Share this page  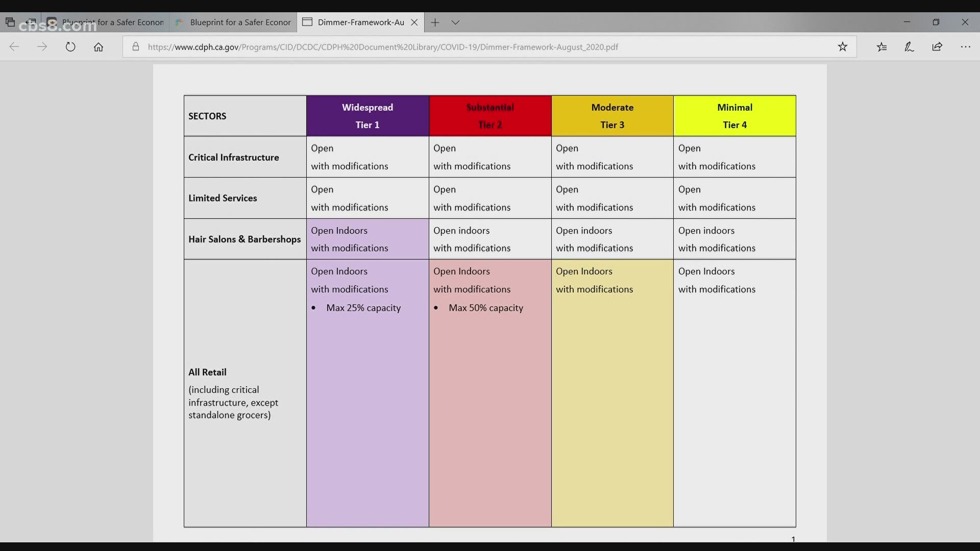[x=937, y=47]
